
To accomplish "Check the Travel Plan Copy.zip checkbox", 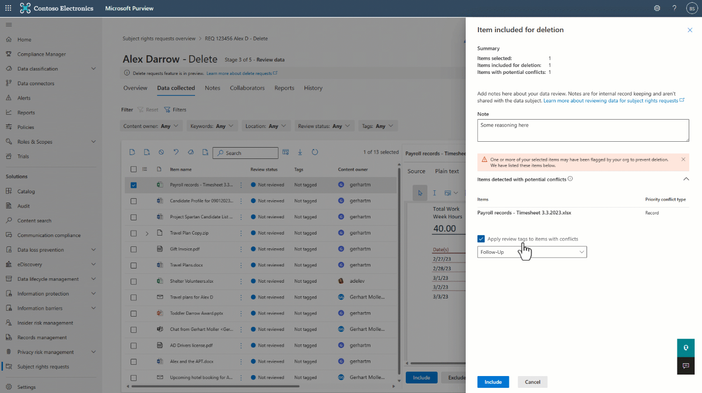I will tap(133, 233).
